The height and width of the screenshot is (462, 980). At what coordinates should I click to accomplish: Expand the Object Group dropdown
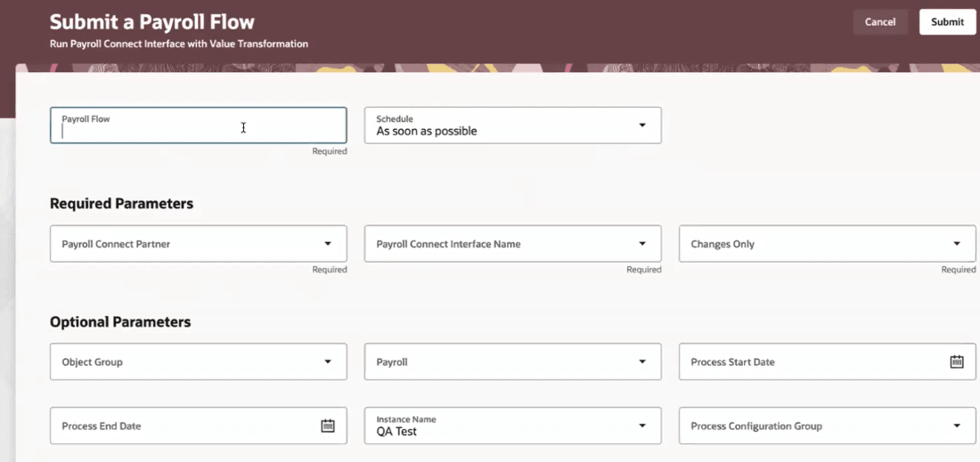pos(198,361)
